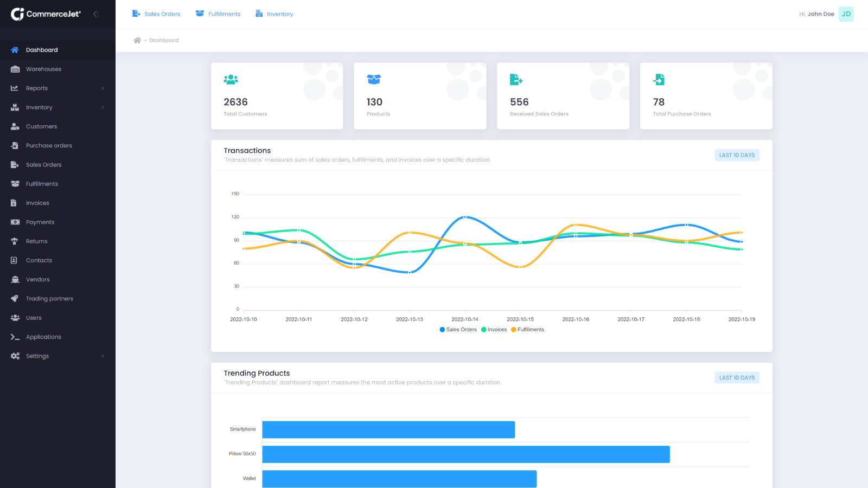Select the Invoices sidebar icon
The width and height of the screenshot is (868, 488).
coord(16,202)
